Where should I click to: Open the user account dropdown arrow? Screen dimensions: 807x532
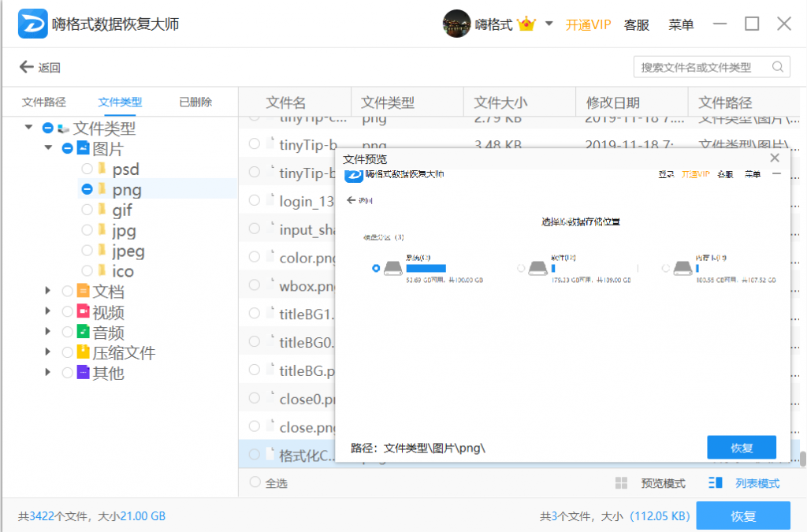(549, 24)
